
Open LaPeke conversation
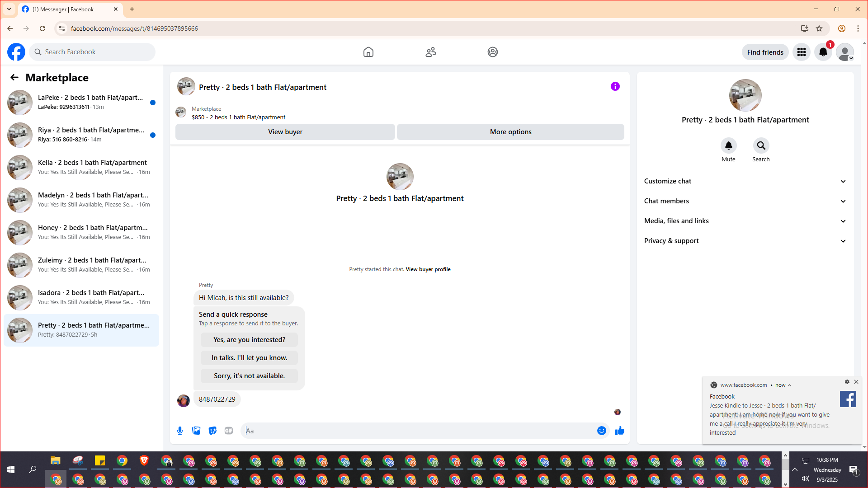[81, 103]
